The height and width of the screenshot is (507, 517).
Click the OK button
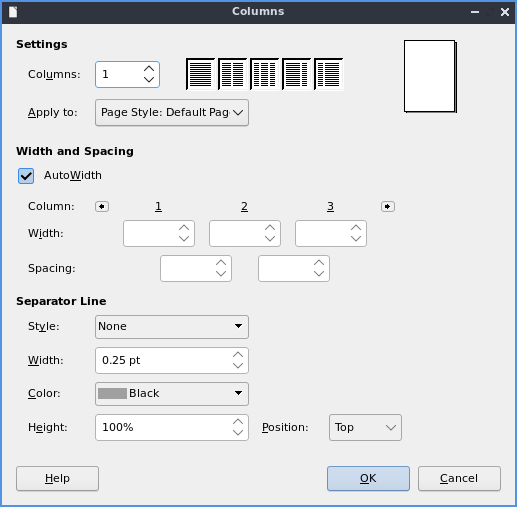coord(368,478)
